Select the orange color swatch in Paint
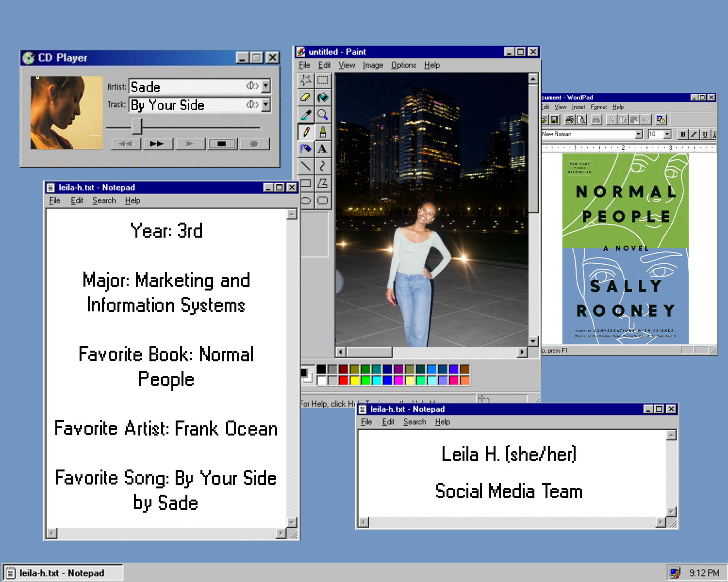The width and height of the screenshot is (728, 582). (x=465, y=380)
